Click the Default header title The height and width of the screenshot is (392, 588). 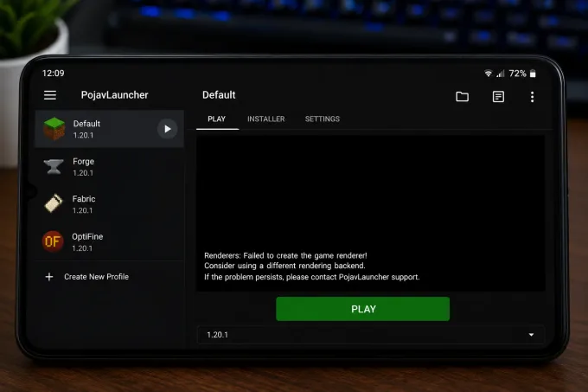click(x=219, y=95)
